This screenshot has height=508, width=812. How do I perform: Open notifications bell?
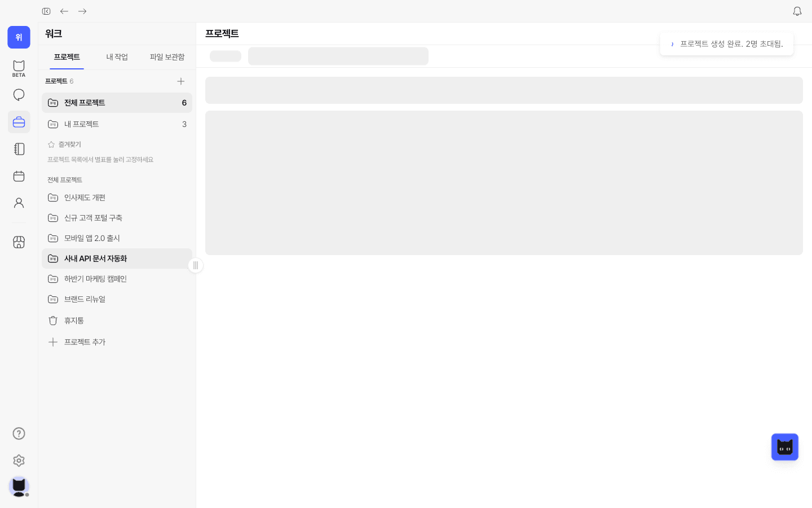pos(797,11)
